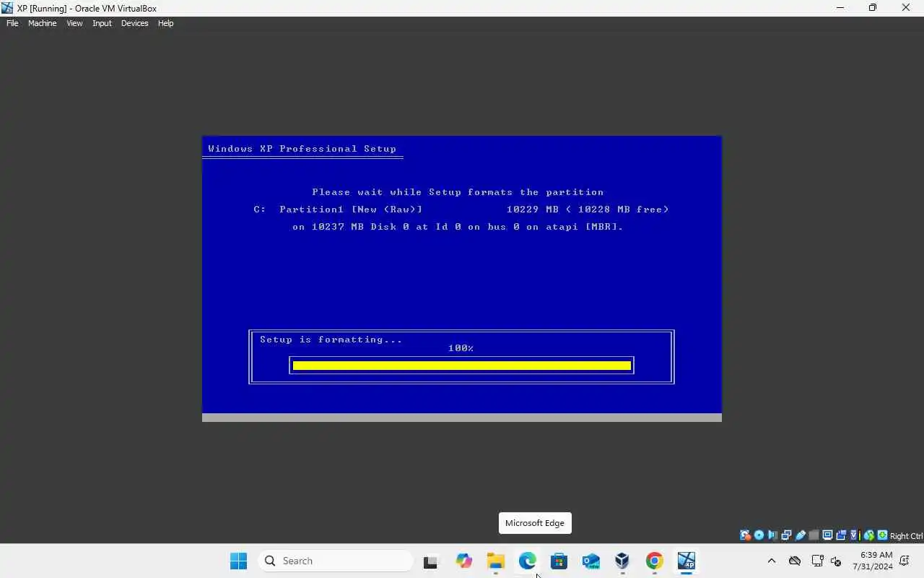
Task: Click the shared folders indicator icon
Action: [814, 535]
